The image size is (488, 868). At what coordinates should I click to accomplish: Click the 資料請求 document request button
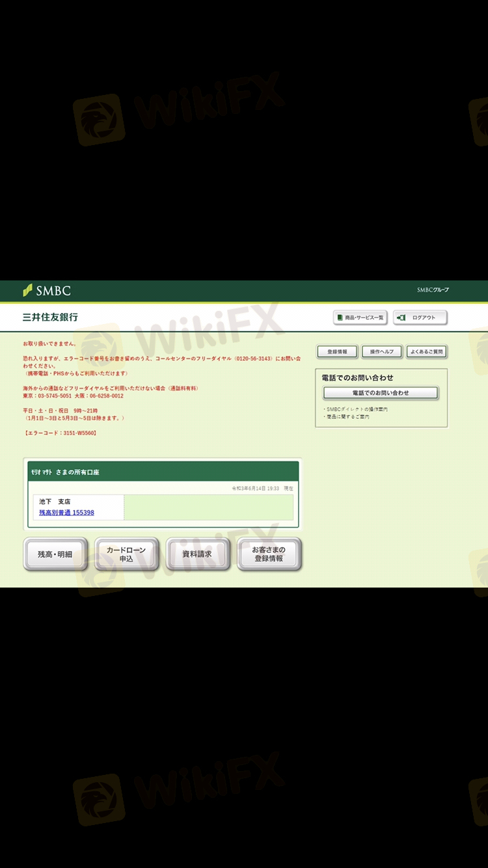coord(197,554)
